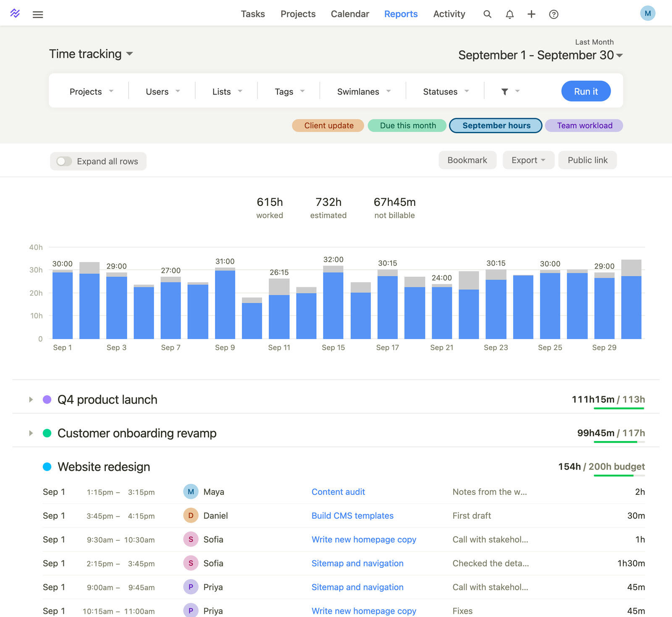This screenshot has width=672, height=617.
Task: Open the Build CMS templates link
Action: point(352,516)
